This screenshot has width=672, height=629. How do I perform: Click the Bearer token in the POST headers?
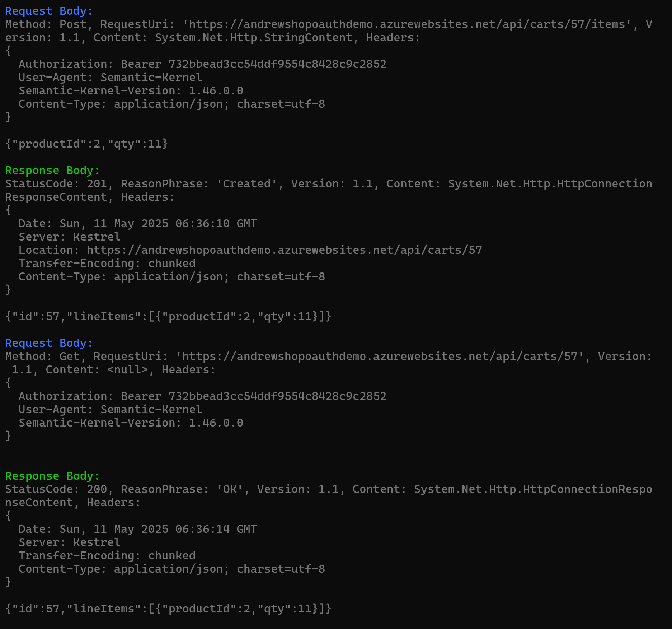(277, 64)
